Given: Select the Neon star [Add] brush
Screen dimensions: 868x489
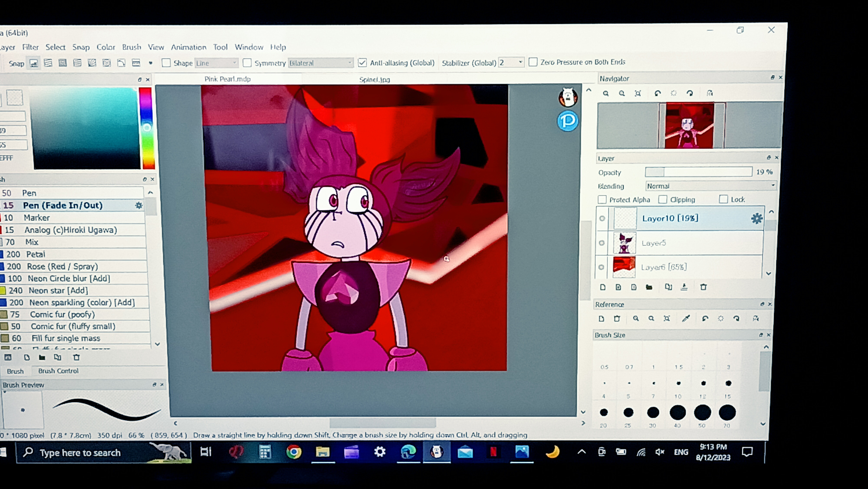Looking at the screenshot, I should pos(74,290).
